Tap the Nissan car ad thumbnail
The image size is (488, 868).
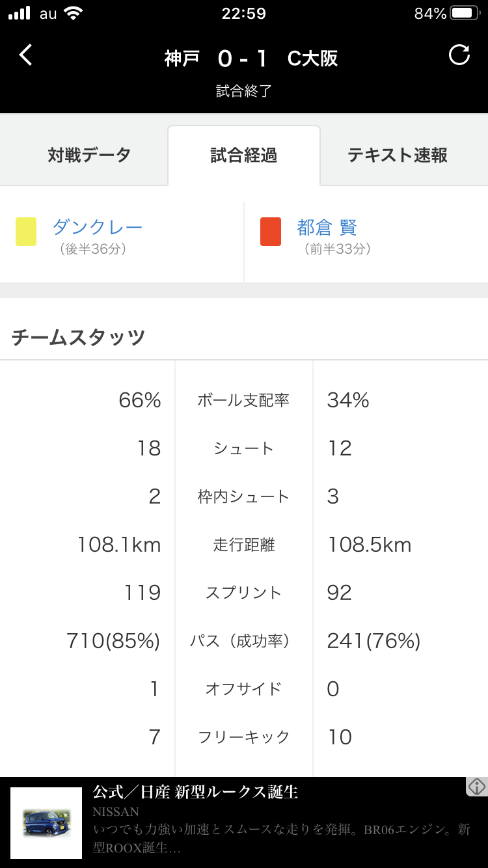46,823
